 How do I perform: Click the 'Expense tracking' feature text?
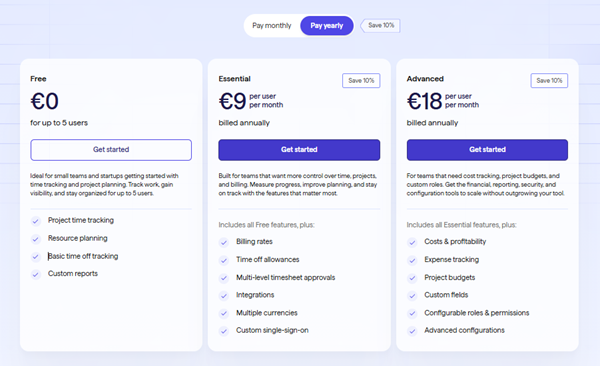[452, 260]
